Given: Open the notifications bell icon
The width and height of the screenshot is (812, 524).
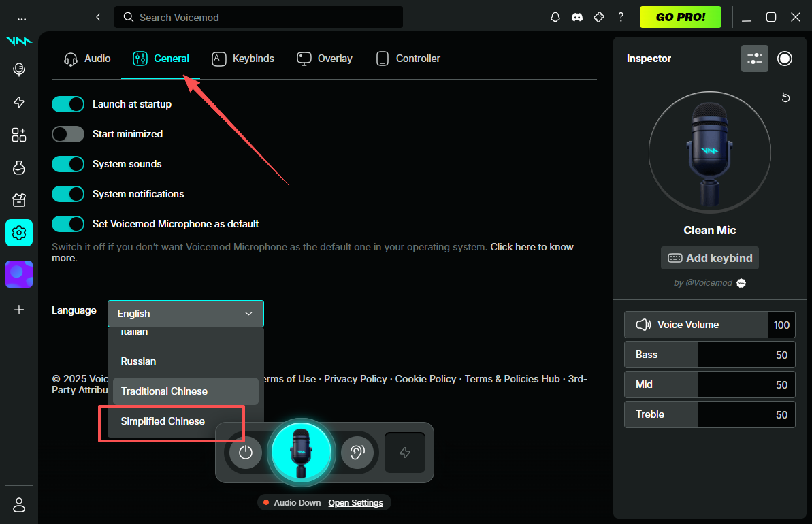Looking at the screenshot, I should coord(555,17).
